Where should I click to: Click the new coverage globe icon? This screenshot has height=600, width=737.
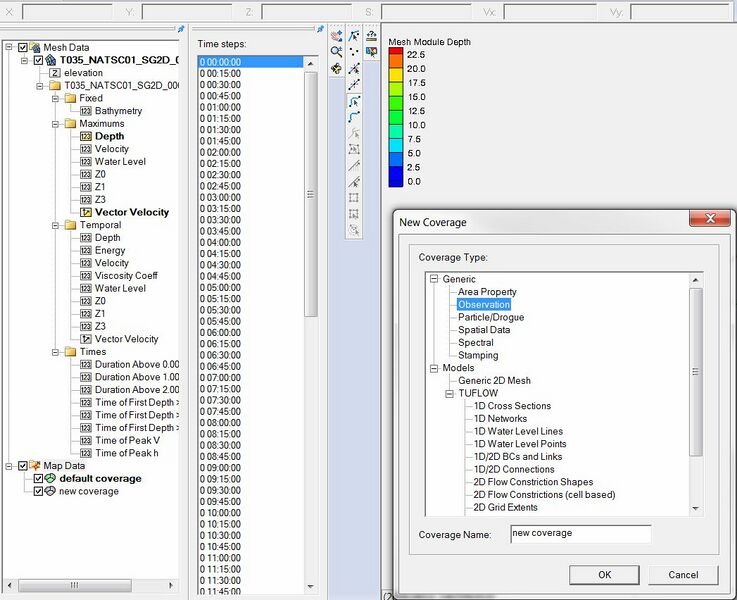pyautogui.click(x=50, y=491)
